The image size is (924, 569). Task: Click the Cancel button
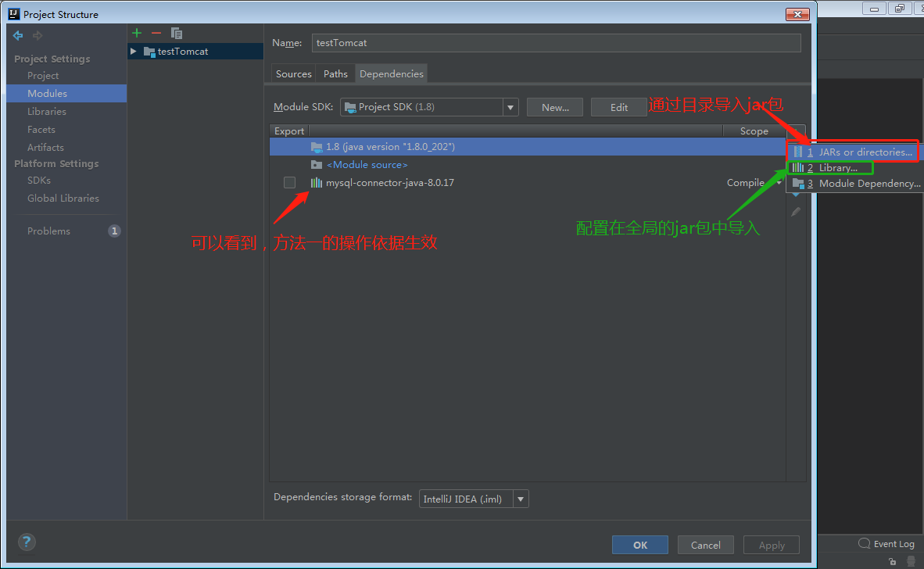[x=705, y=545]
